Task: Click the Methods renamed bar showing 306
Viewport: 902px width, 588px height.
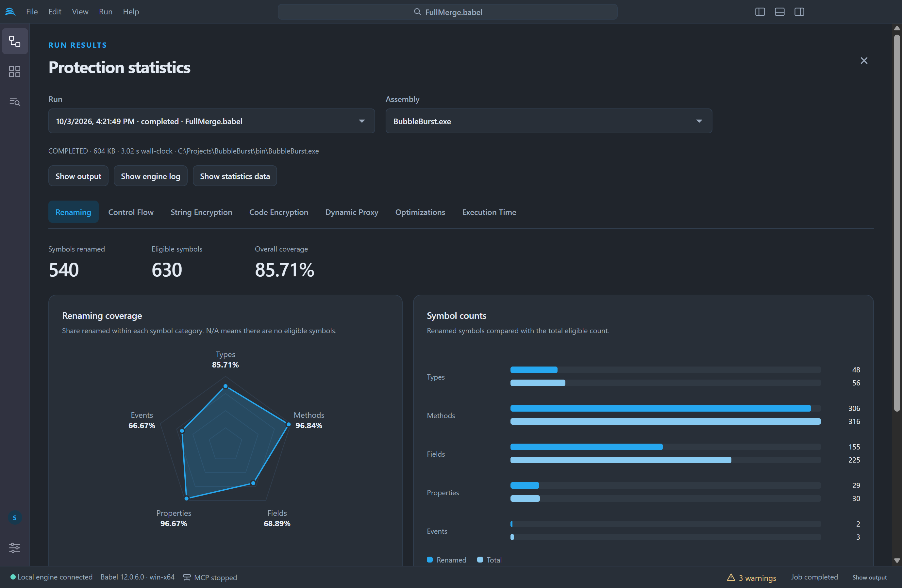Action: [x=660, y=408]
